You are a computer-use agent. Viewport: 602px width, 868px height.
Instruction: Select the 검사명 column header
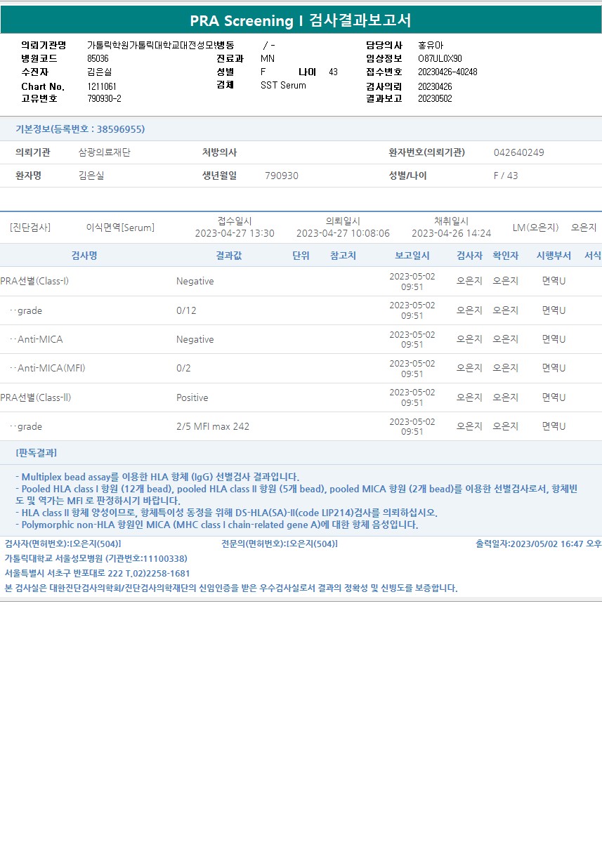click(84, 256)
